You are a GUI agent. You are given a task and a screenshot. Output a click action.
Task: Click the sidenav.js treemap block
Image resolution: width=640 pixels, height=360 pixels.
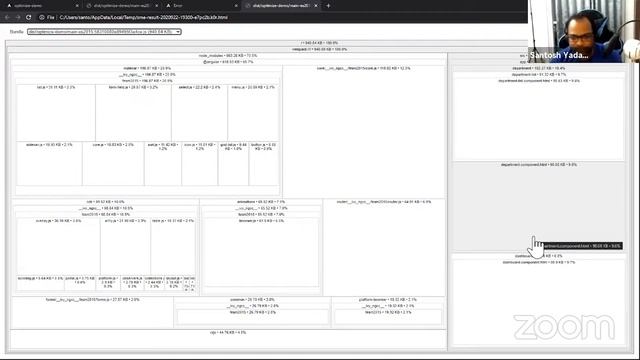[49, 164]
